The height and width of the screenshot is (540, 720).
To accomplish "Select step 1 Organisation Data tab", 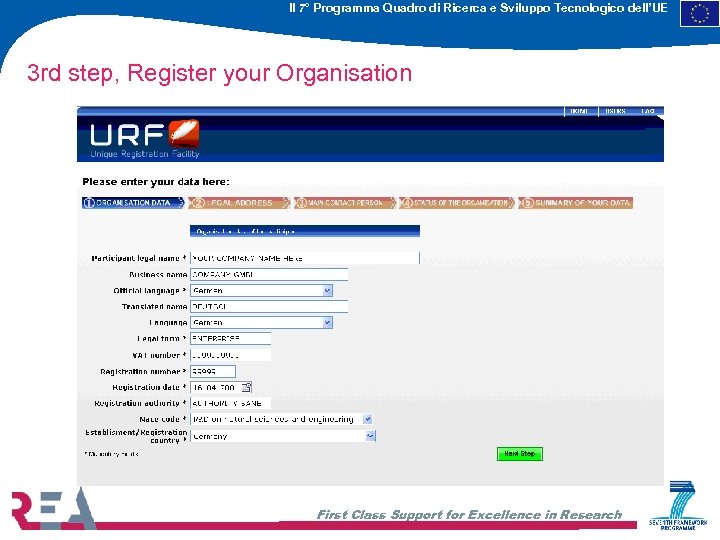I will click(x=133, y=202).
